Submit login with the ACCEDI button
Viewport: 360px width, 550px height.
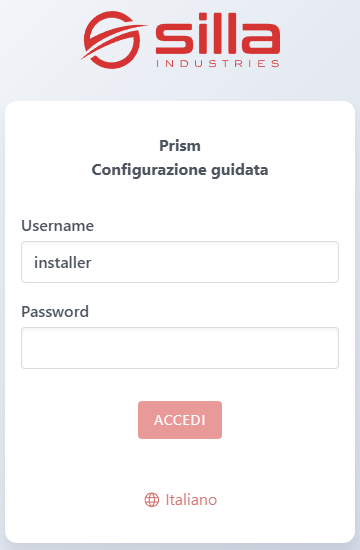180,420
